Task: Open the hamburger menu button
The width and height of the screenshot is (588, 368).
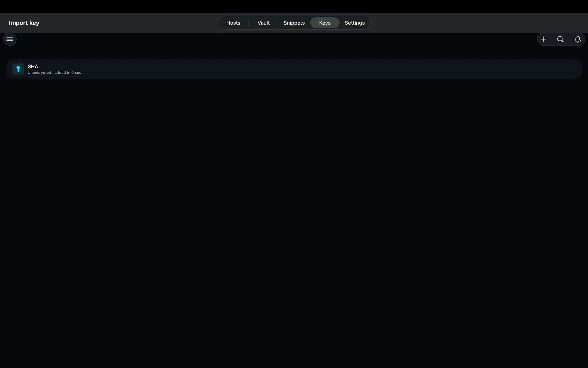Action: click(10, 39)
